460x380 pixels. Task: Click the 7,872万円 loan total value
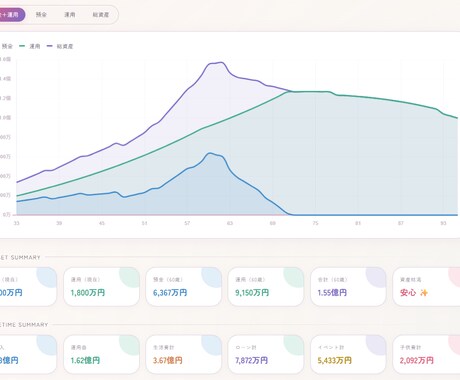251,360
